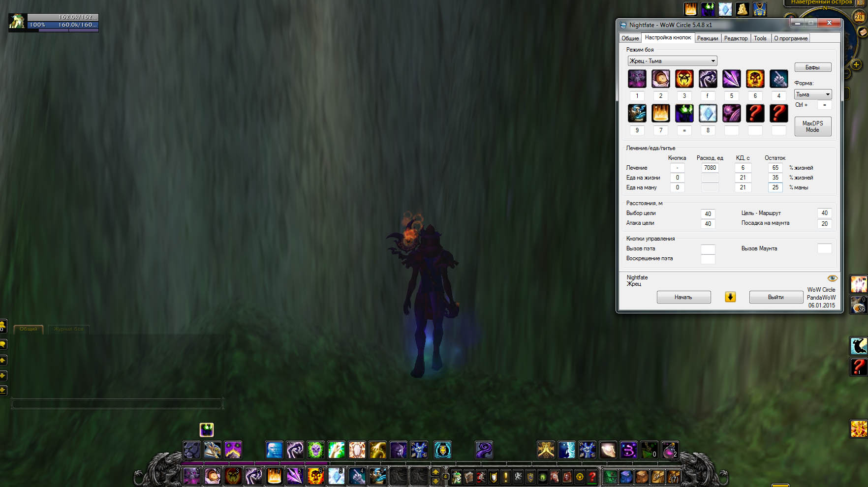The height and width of the screenshot is (487, 868).
Task: Click the purple crystal shards icon bound to key 5
Action: 731,79
